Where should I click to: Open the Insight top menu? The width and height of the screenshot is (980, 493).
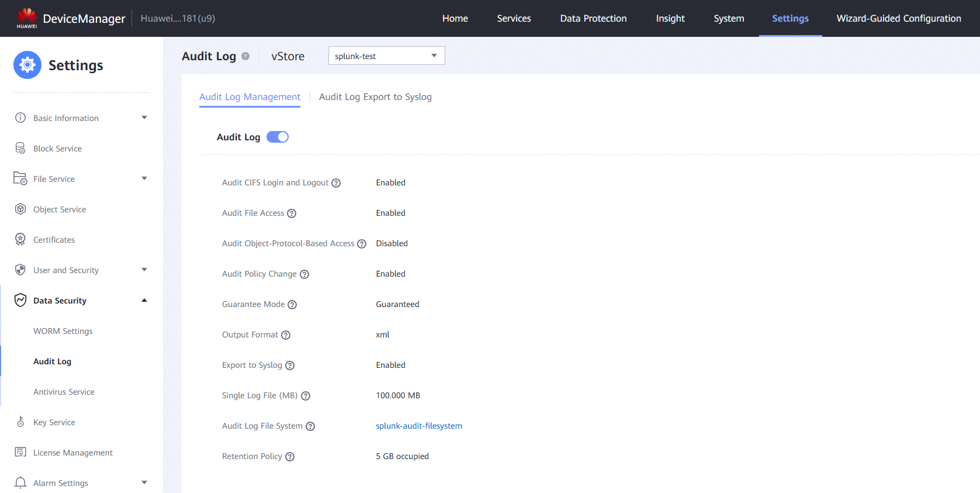coord(670,18)
